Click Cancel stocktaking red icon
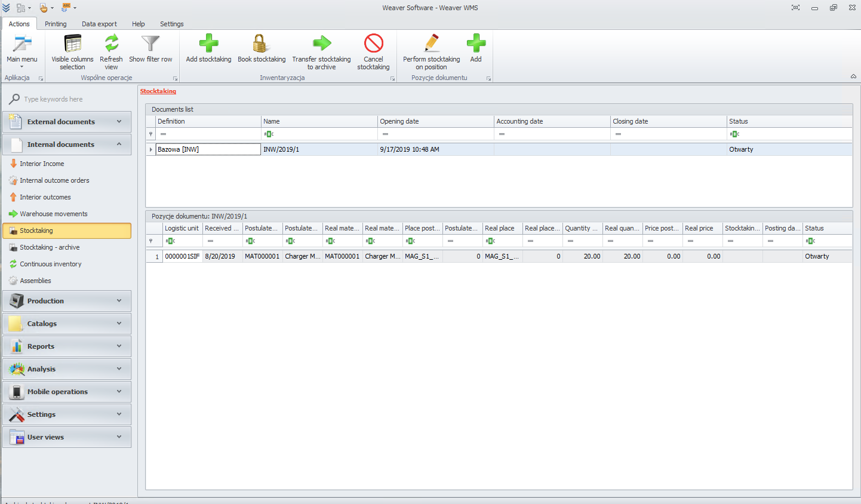Screen dimensions: 861x504 pos(373,44)
